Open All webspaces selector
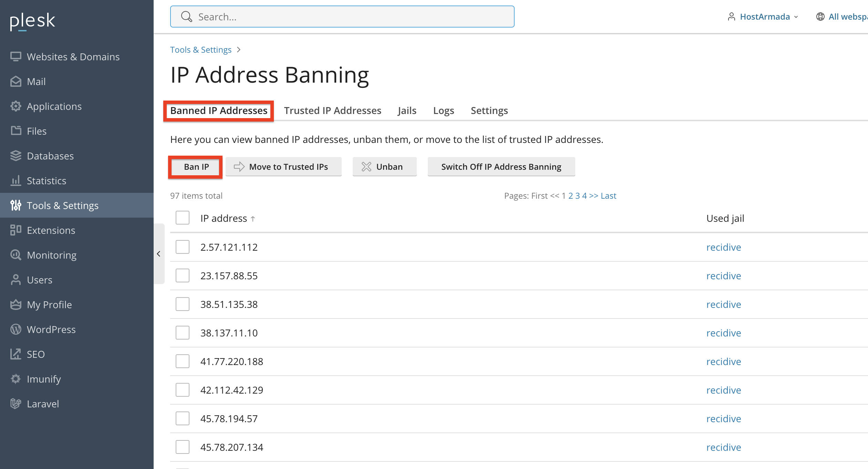This screenshot has height=469, width=868. [842, 17]
